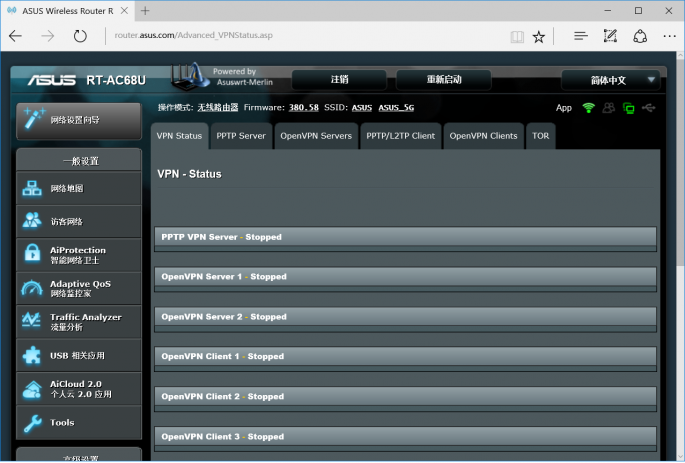Click the magic wand setup wizard icon

click(35, 119)
